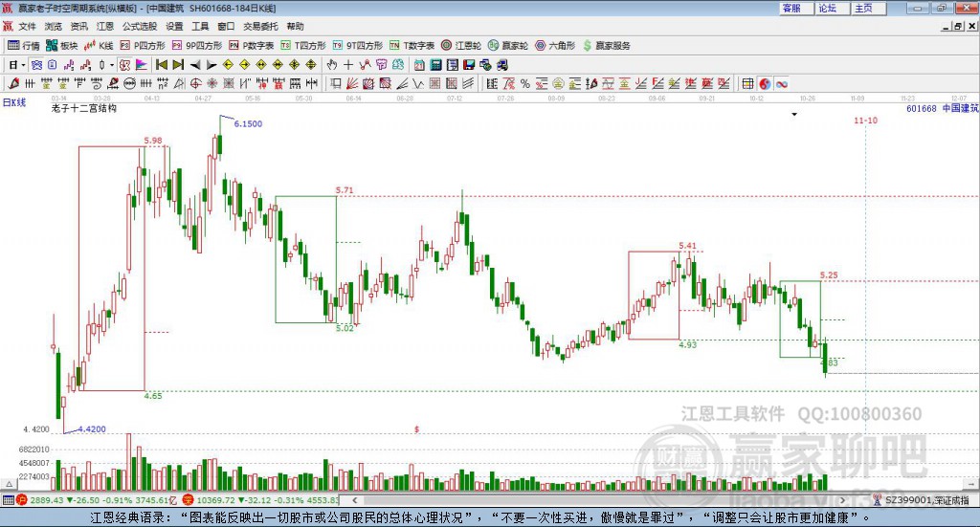Screen dimensions: 980x527
Task: Click the status bar scroll left arrow
Action: pos(354,500)
